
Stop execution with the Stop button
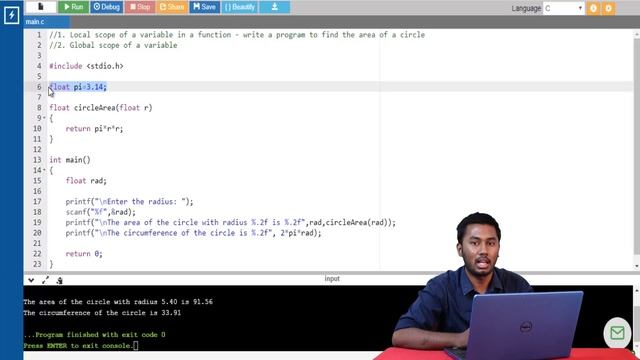click(140, 7)
